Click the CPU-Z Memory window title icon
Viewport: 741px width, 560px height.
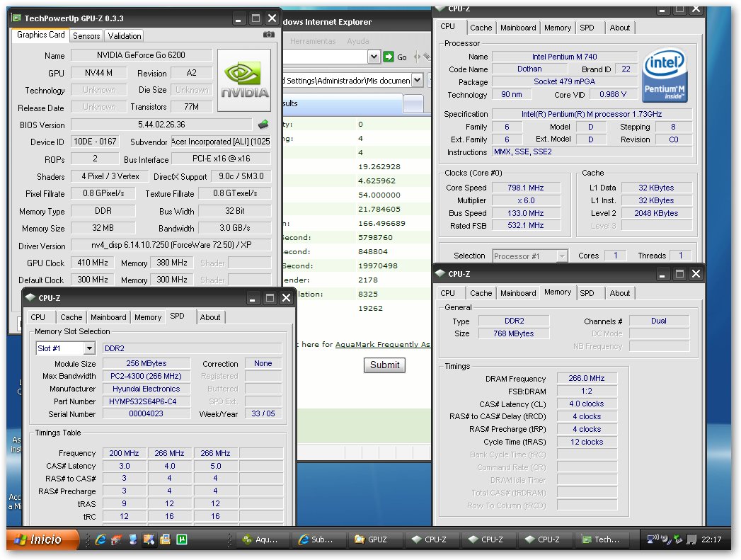tap(440, 273)
